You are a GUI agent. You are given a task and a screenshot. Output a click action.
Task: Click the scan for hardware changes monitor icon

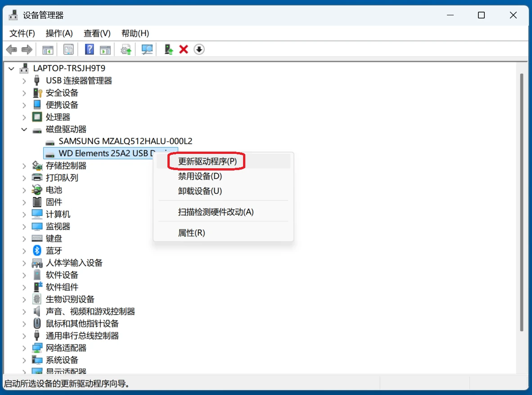coord(147,49)
